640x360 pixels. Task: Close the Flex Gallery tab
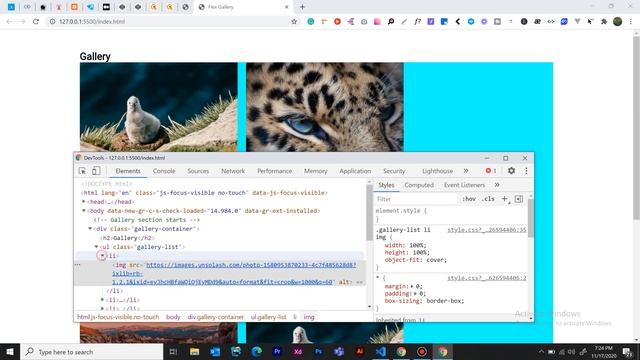[x=287, y=7]
